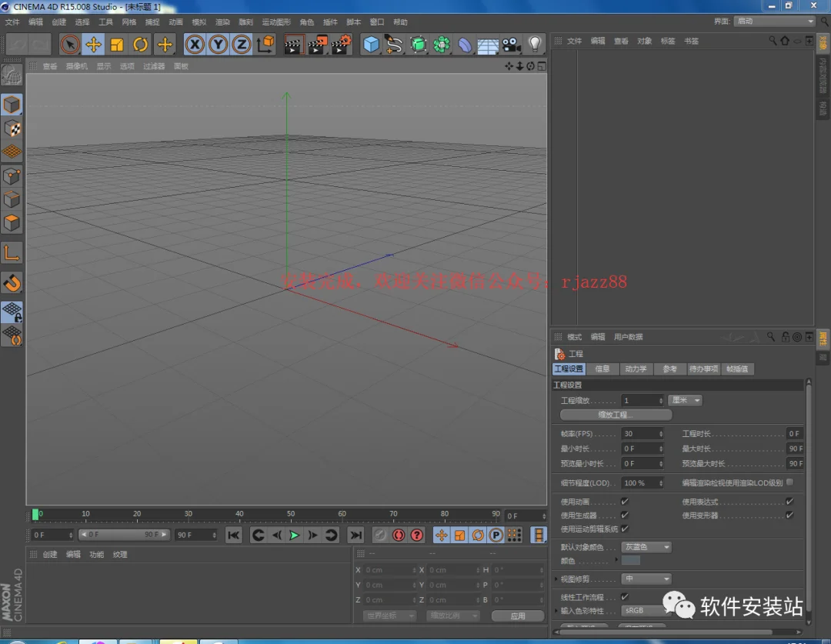Switch to Texture mode in the left toolbar
This screenshot has width=831, height=644.
pyautogui.click(x=12, y=128)
